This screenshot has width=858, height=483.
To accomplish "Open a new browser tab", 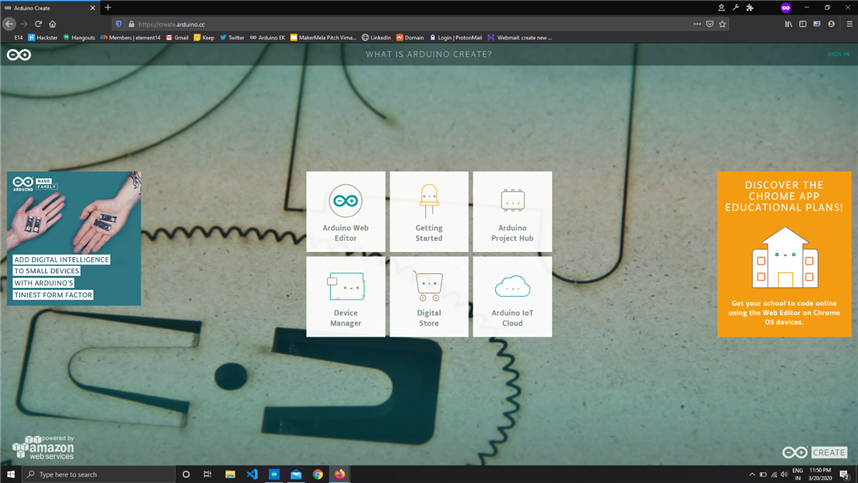I will coord(108,8).
